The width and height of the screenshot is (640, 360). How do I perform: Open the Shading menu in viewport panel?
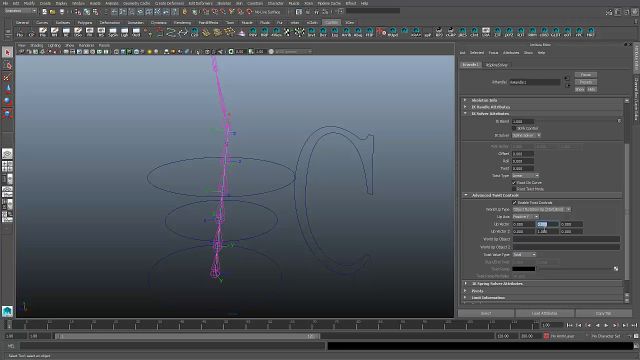point(37,45)
